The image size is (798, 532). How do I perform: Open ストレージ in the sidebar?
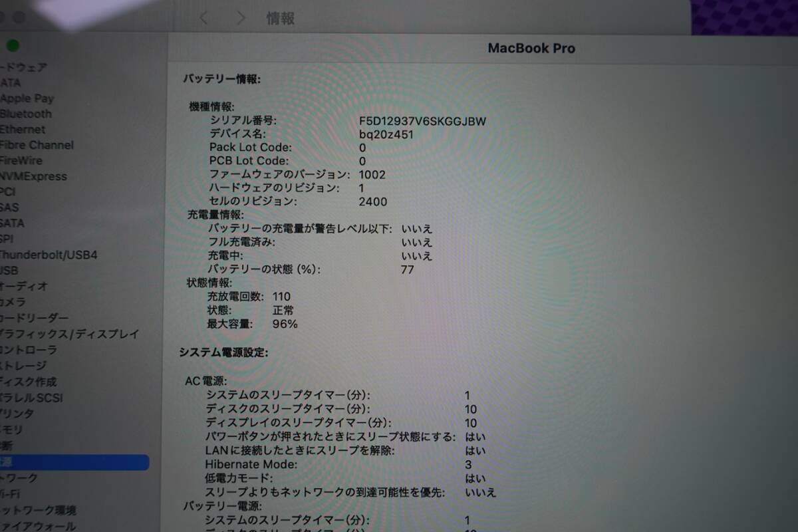(24, 366)
